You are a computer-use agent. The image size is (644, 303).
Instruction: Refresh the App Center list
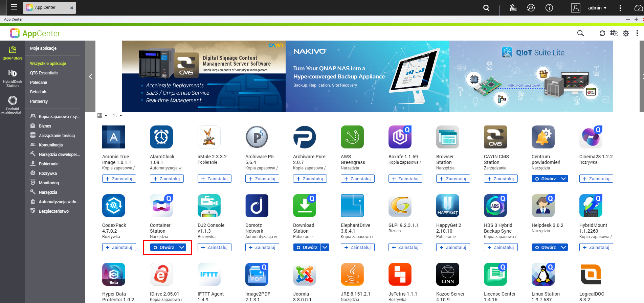pyautogui.click(x=602, y=33)
